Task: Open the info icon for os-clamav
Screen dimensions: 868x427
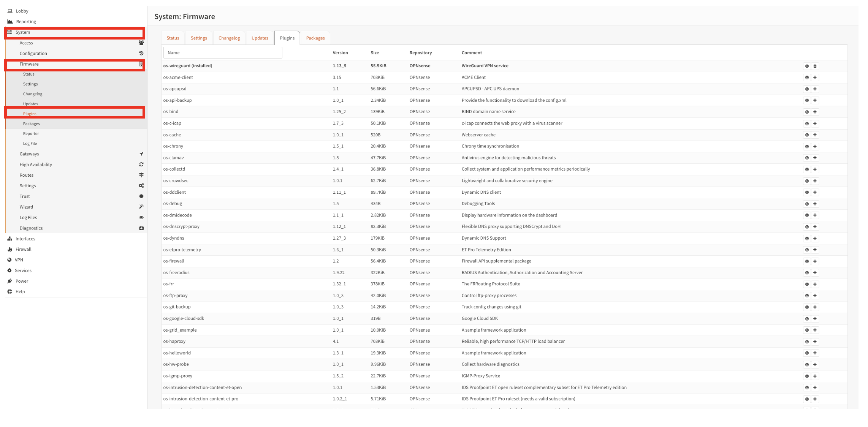Action: [806, 158]
